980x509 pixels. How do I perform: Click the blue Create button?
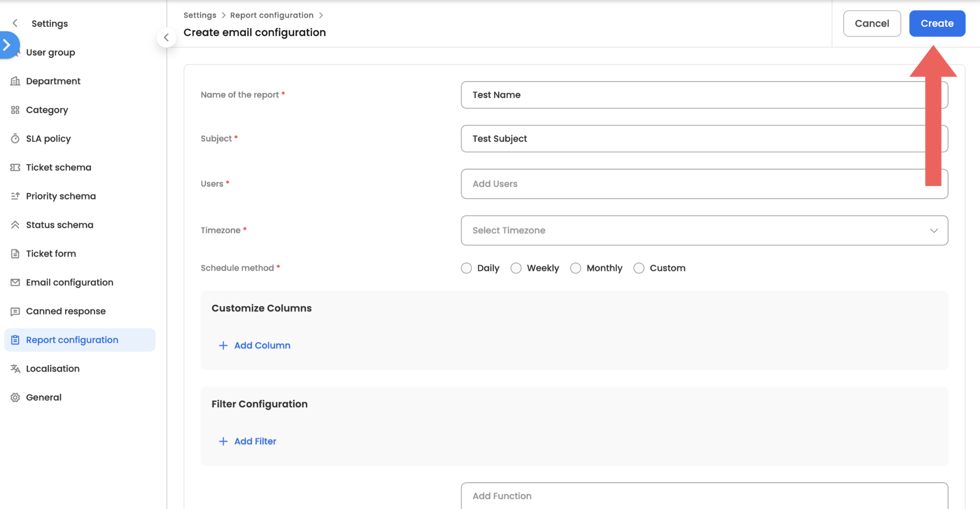point(937,23)
